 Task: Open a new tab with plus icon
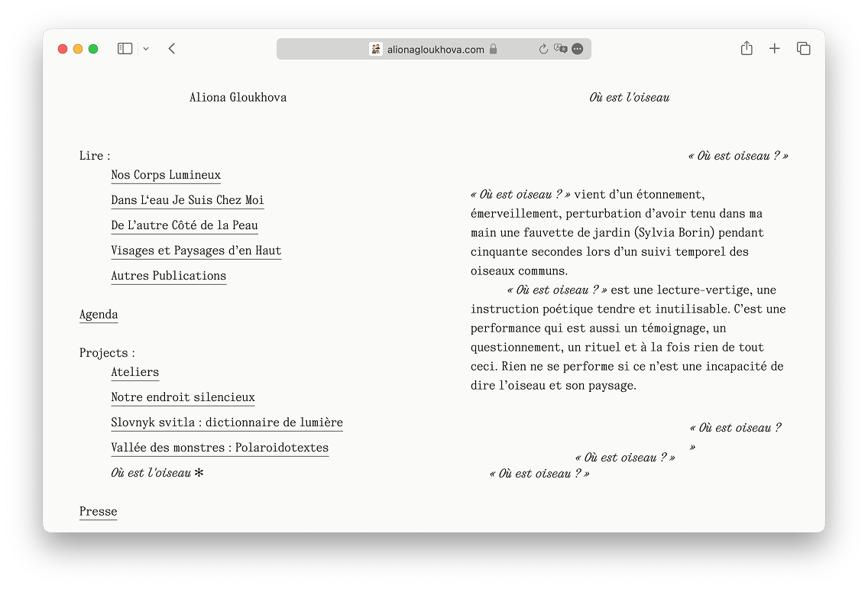coord(774,49)
